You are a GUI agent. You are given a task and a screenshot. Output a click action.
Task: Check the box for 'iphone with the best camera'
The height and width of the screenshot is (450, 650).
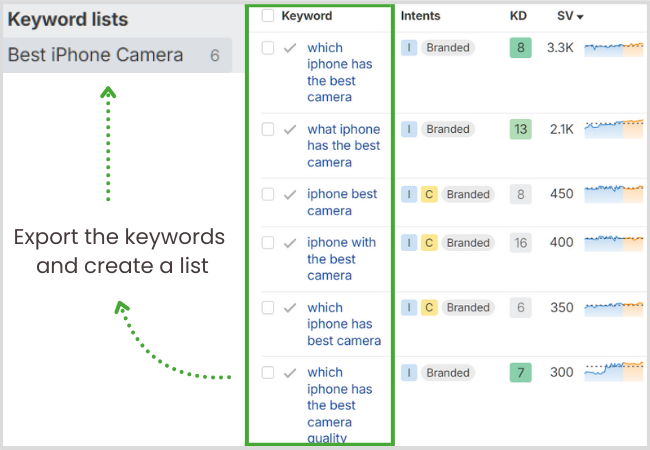(x=268, y=242)
